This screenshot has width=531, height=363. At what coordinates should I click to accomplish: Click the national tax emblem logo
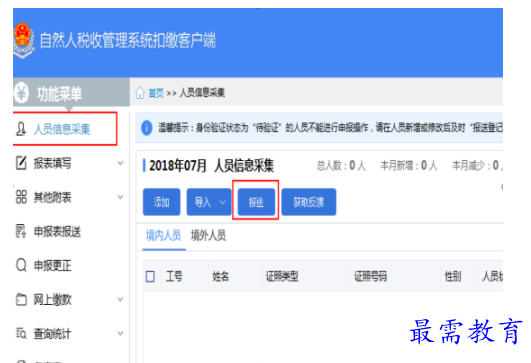coord(23,40)
